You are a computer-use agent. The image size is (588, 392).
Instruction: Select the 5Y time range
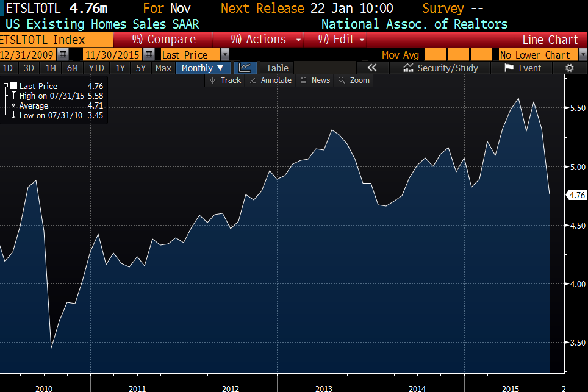point(141,68)
